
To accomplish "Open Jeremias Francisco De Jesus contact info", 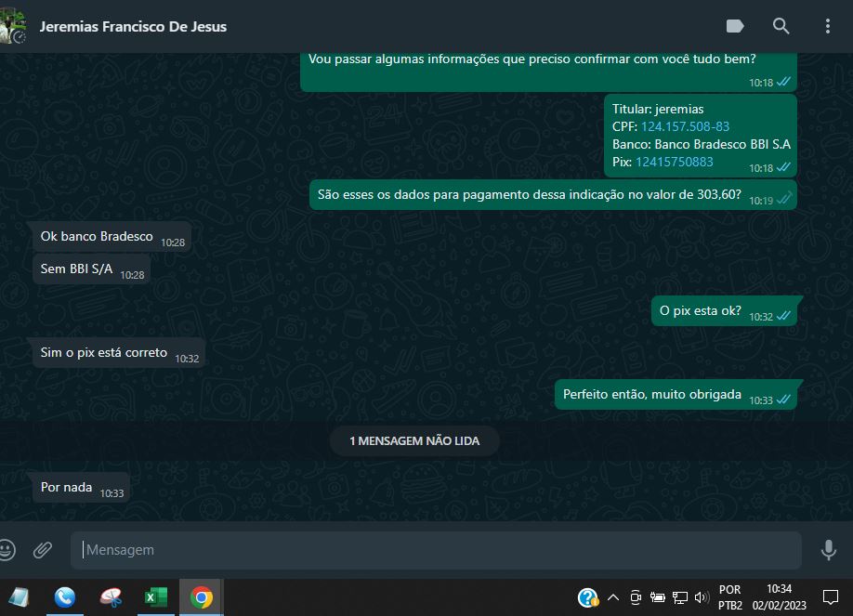I will pyautogui.click(x=133, y=26).
